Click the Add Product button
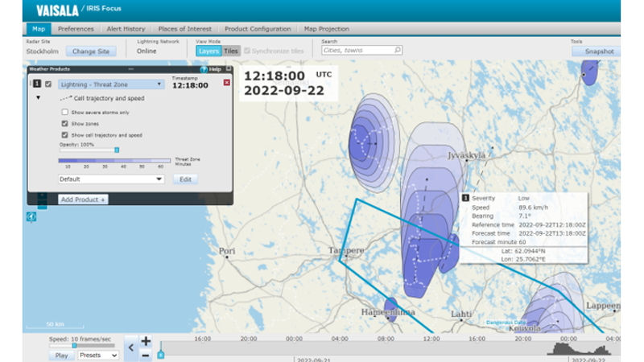 (x=84, y=199)
